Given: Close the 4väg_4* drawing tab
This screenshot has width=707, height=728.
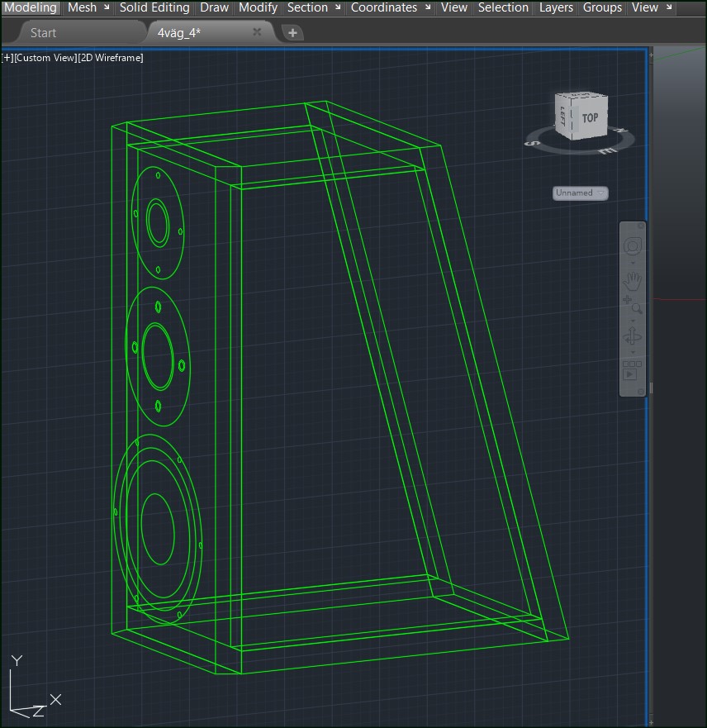Looking at the screenshot, I should (x=257, y=32).
